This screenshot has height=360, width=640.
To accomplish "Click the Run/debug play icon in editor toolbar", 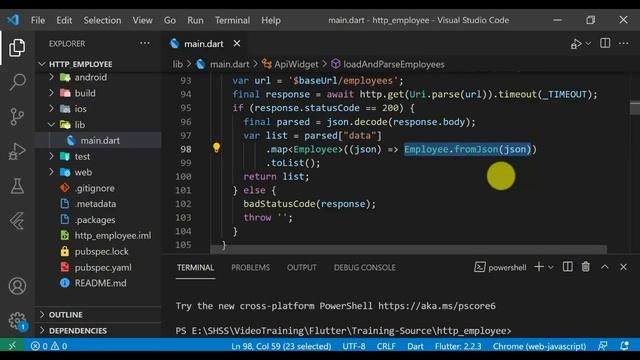I will coord(576,44).
